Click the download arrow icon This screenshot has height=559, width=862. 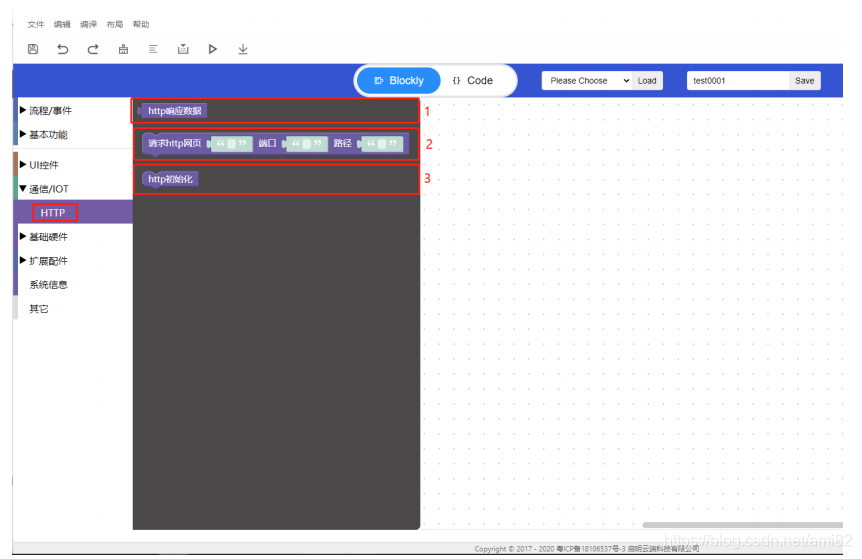[242, 49]
